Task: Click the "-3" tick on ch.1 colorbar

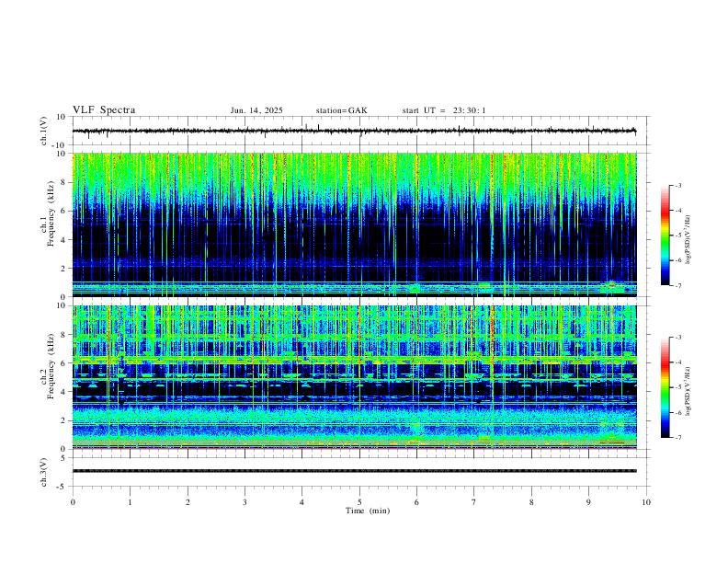Action: pos(677,185)
